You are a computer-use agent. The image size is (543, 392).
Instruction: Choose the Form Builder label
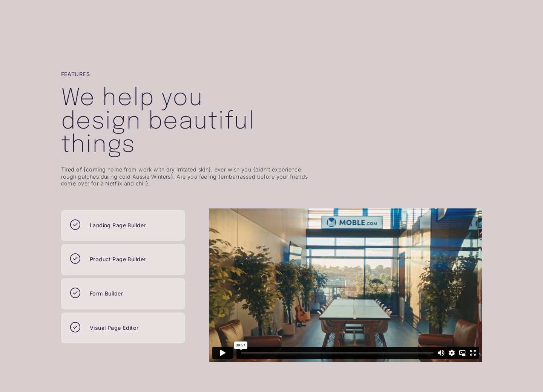click(x=106, y=294)
